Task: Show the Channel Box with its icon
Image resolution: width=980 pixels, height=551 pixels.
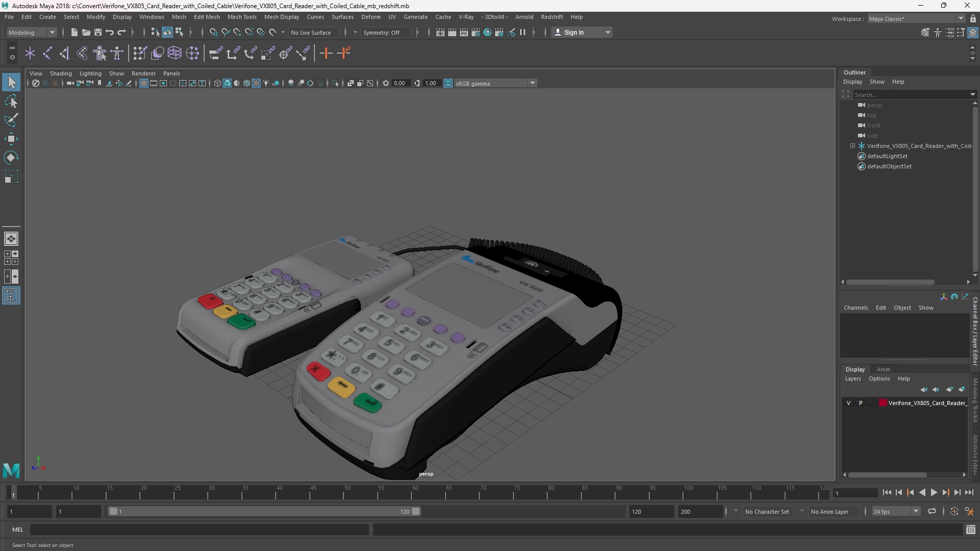Action: pyautogui.click(x=973, y=33)
